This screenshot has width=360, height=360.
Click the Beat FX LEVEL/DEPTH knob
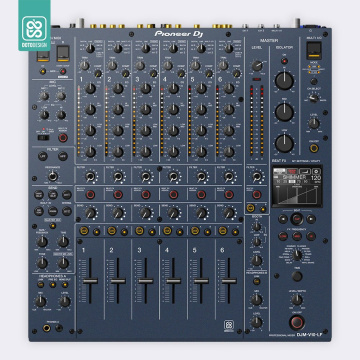297,300
